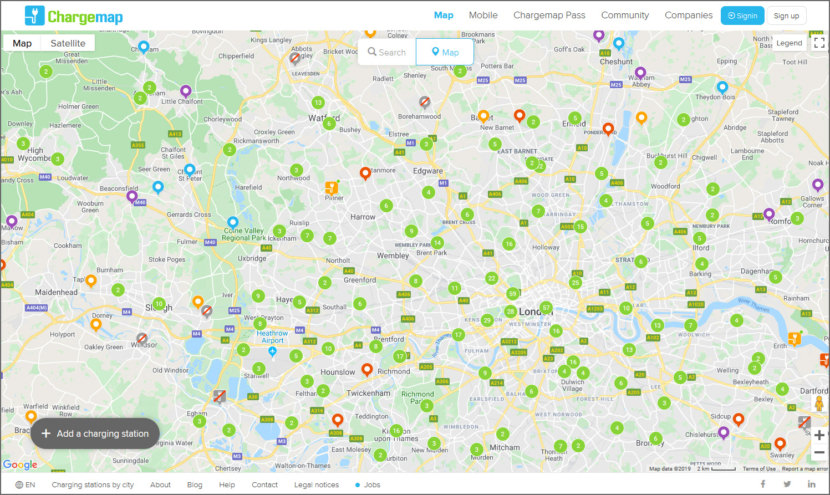This screenshot has height=495, width=830.
Task: Click the orange pin near Taplow
Action: (x=91, y=281)
